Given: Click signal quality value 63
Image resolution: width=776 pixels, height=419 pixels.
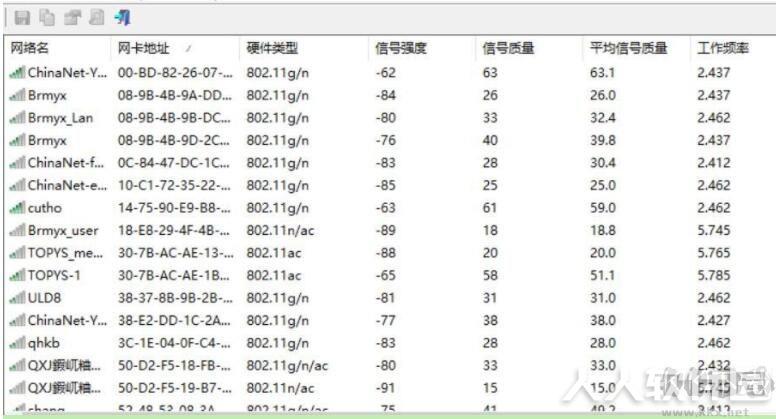Looking at the screenshot, I should pyautogui.click(x=490, y=73).
